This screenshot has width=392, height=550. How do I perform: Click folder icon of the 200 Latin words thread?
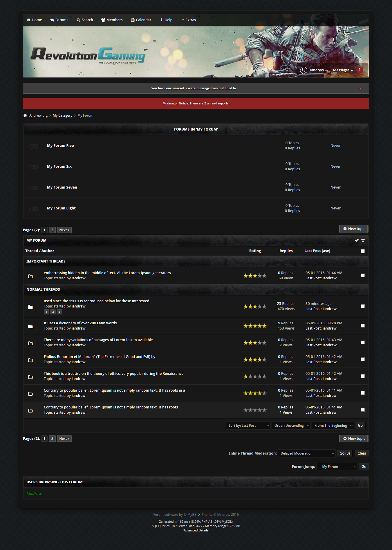tap(30, 326)
